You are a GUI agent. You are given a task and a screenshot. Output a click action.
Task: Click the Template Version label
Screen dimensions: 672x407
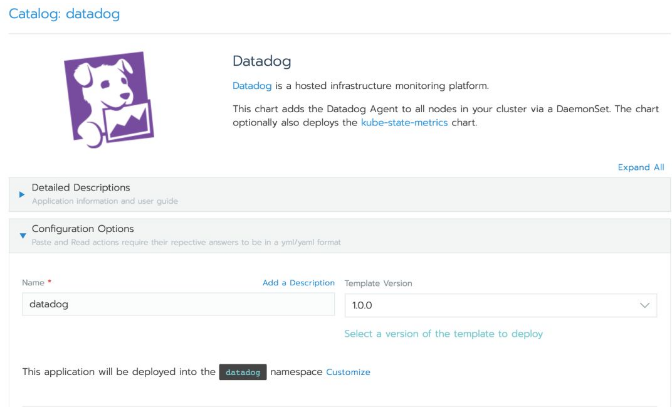[378, 283]
